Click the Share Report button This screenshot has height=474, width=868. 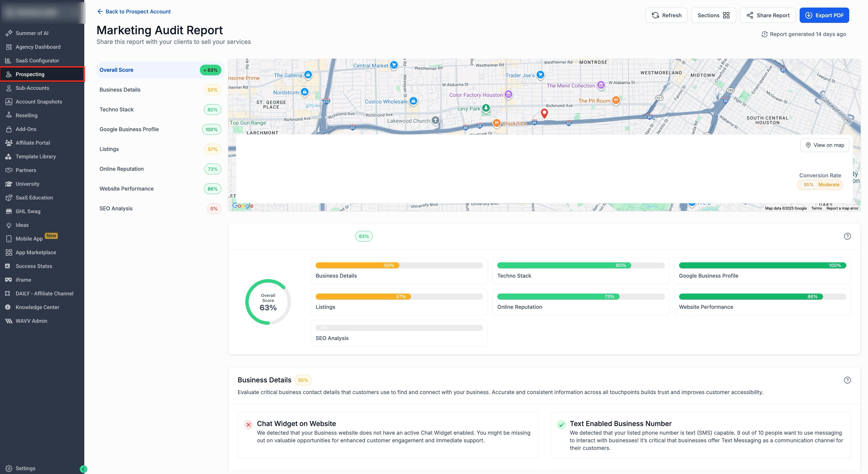768,15
